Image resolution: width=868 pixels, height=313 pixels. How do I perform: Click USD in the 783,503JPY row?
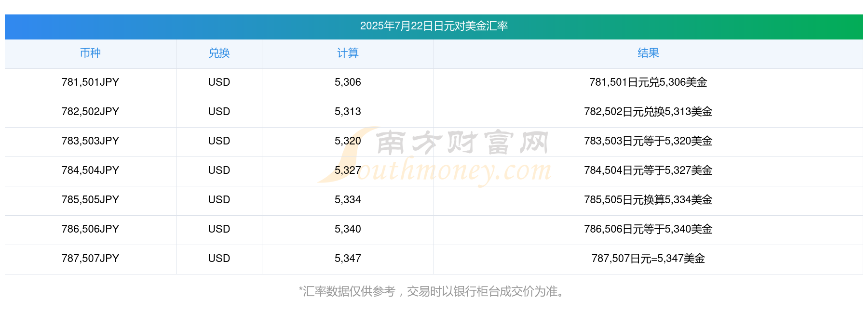219,141
